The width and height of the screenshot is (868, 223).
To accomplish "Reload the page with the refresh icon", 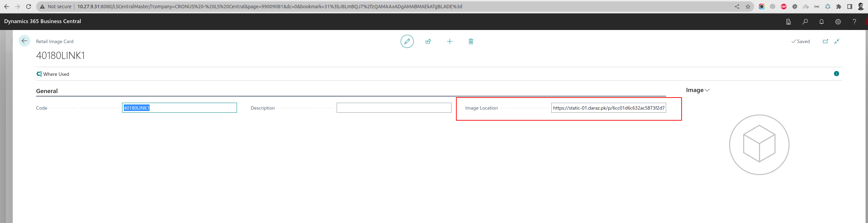I will tap(29, 7).
